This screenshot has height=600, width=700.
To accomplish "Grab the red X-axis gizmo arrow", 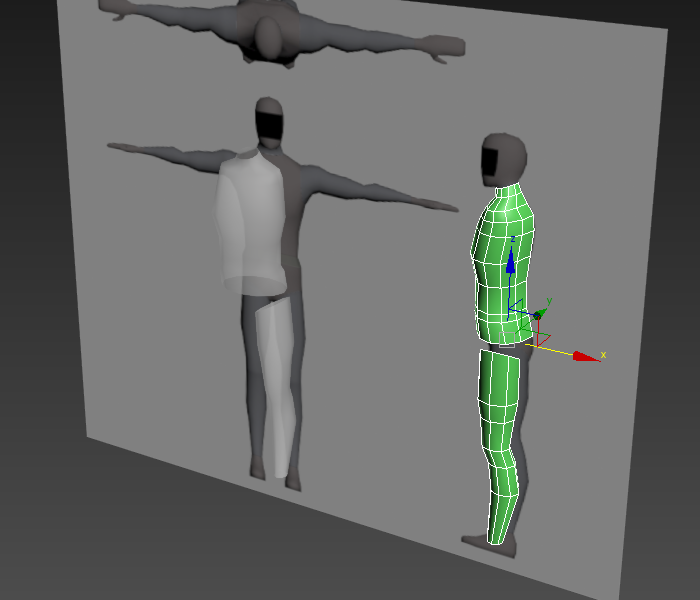I will click(586, 356).
